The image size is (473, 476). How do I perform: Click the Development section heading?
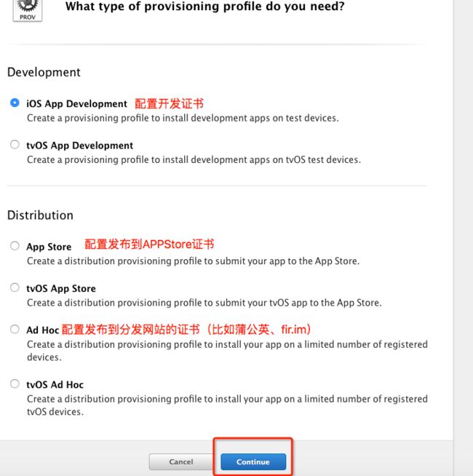coord(44,72)
